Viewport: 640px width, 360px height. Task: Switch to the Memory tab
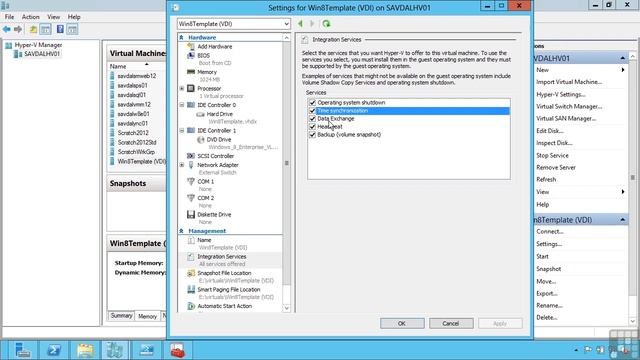147,316
